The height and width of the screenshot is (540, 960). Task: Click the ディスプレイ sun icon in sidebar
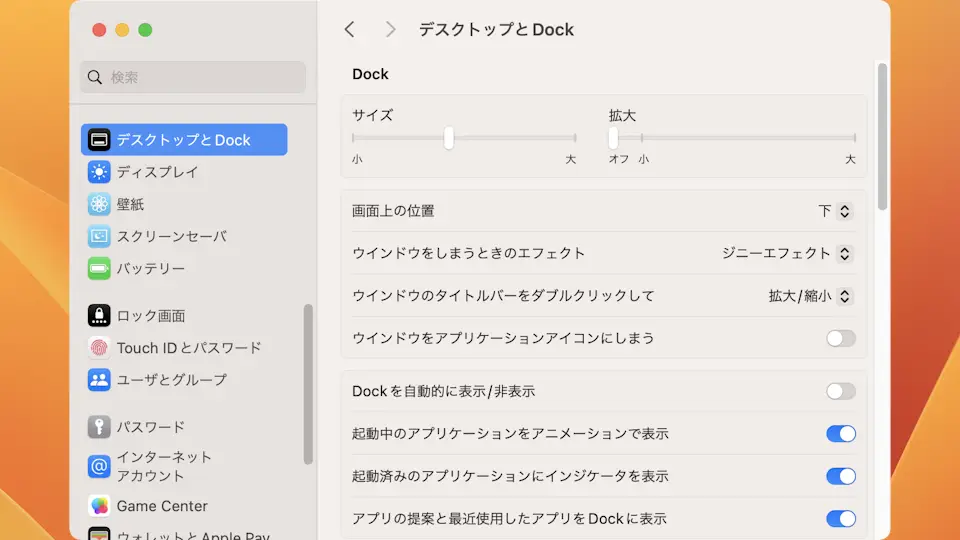tap(98, 172)
